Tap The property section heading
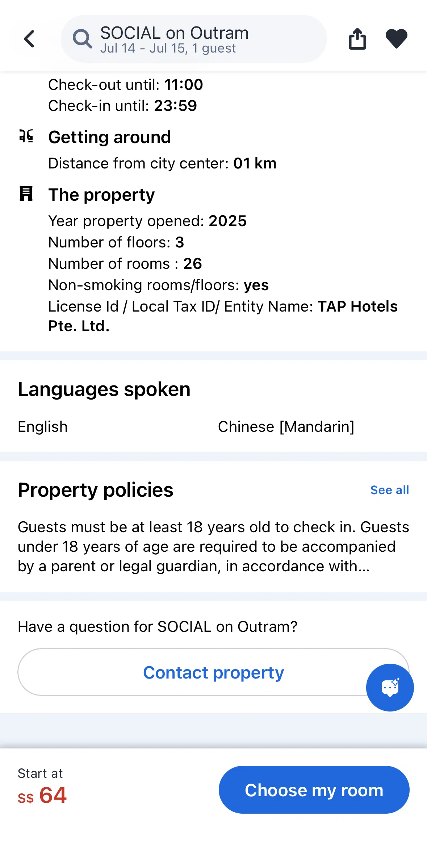Viewport: 427px width, 868px height. point(102,195)
